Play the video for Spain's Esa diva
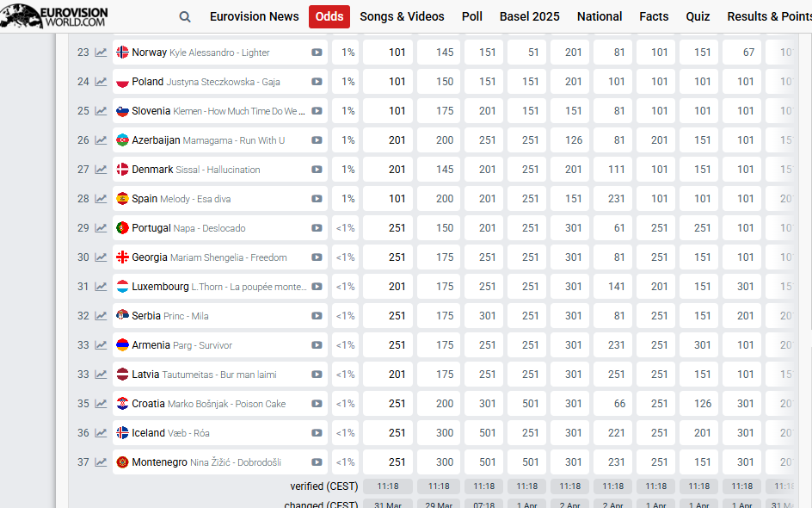812x508 pixels. tap(317, 199)
